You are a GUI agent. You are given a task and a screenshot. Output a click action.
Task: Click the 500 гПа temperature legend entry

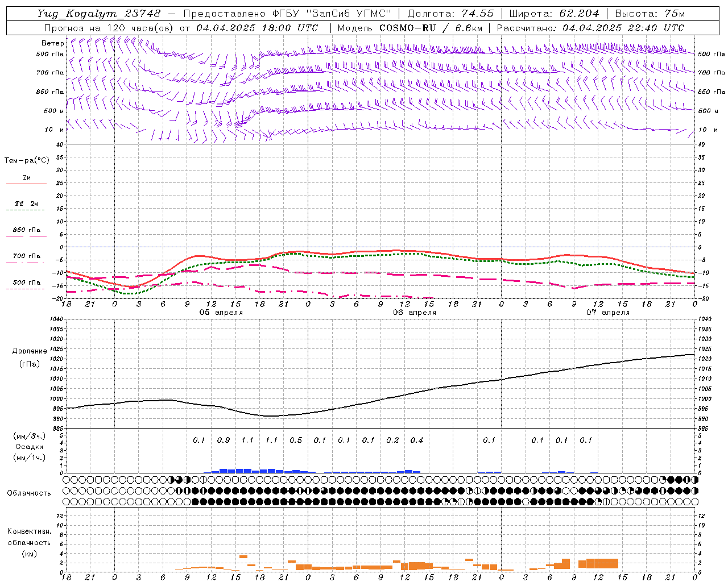pos(26,282)
